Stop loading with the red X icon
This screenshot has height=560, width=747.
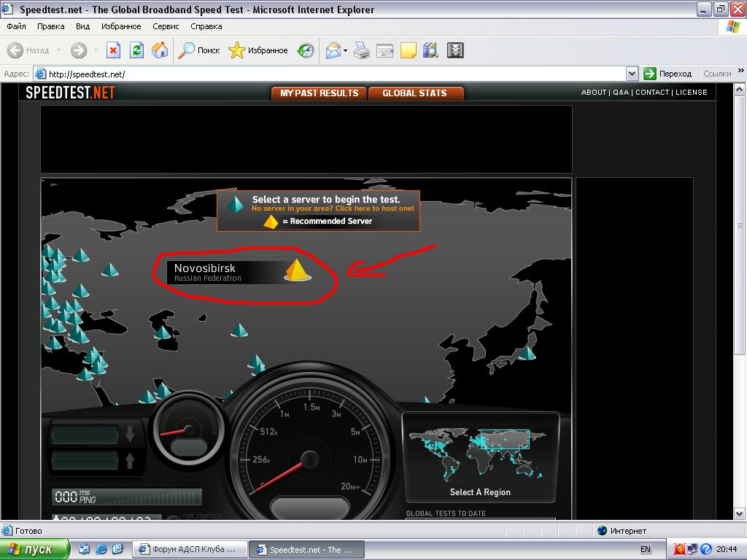coord(113,50)
